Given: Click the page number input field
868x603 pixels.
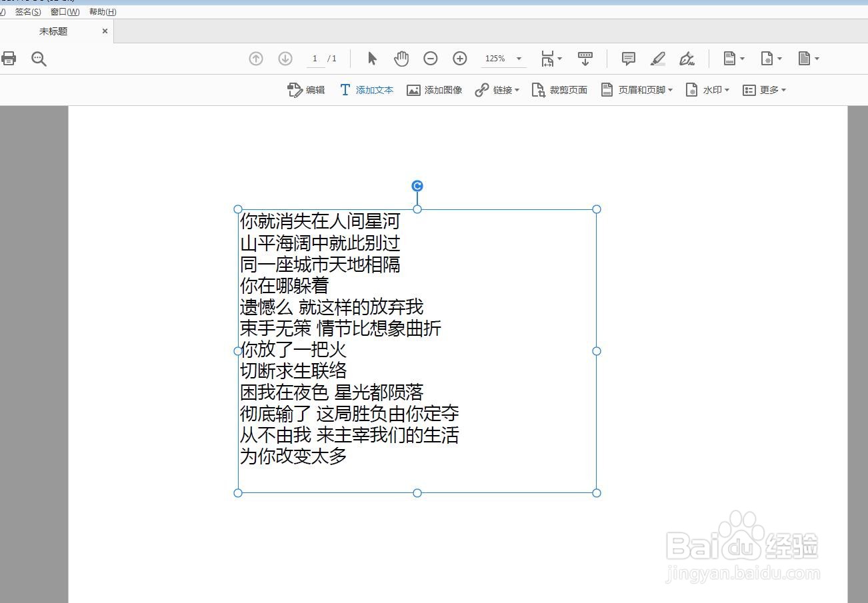Looking at the screenshot, I should 315,59.
